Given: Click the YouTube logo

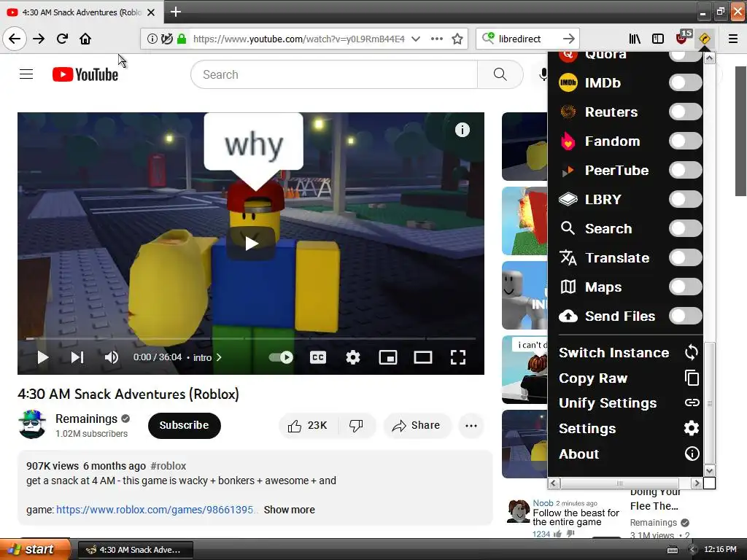Looking at the screenshot, I should [85, 74].
